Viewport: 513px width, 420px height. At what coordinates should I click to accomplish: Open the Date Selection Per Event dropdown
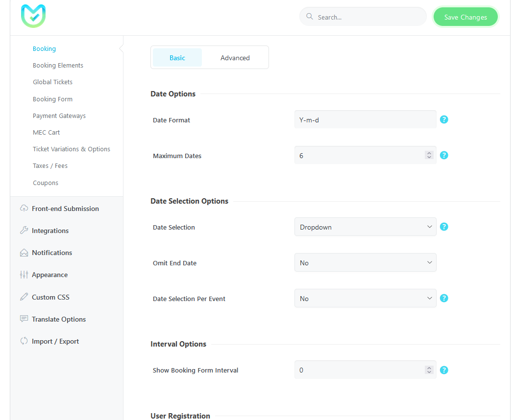(365, 298)
